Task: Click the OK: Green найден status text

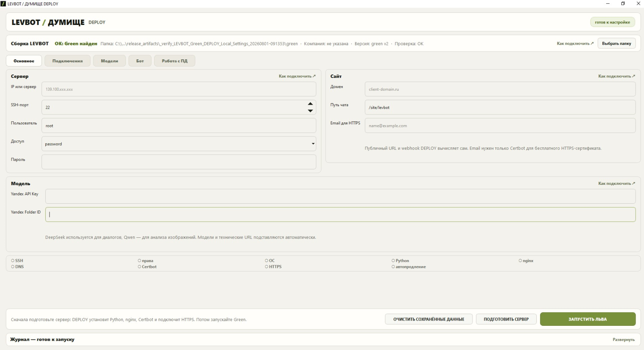Action: (x=76, y=43)
